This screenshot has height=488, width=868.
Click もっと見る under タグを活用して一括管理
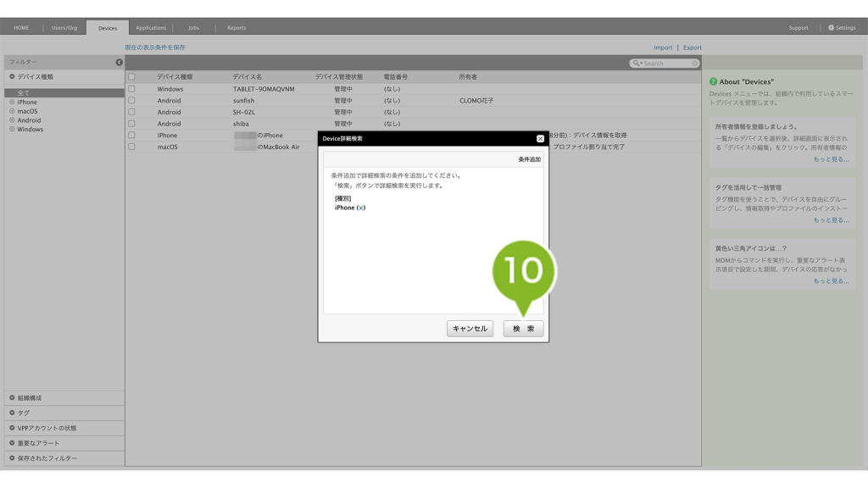831,220
